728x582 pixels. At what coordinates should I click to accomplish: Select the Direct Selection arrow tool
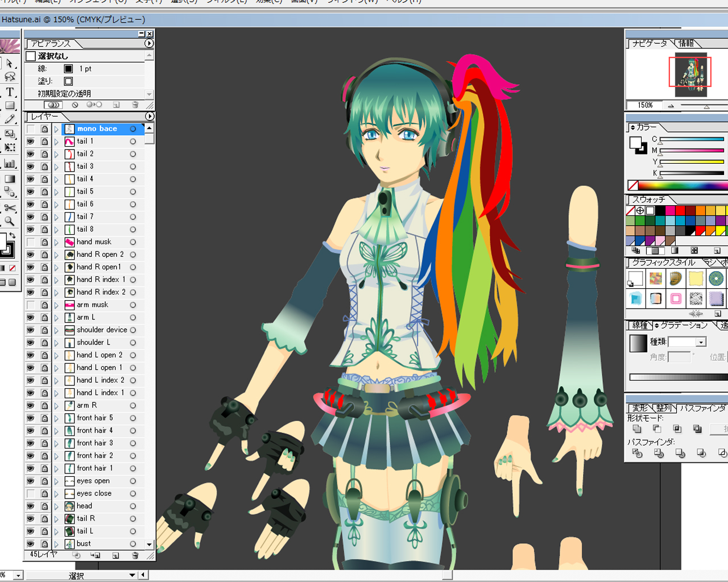(x=10, y=63)
